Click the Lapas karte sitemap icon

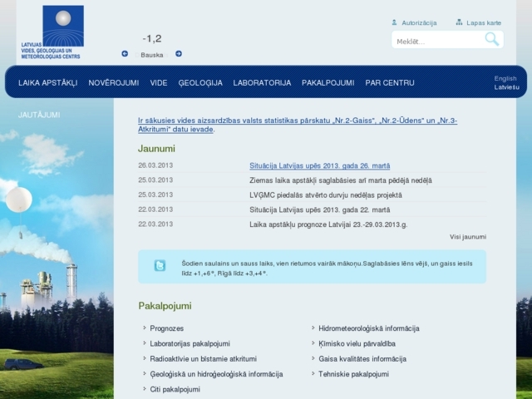[459, 22]
